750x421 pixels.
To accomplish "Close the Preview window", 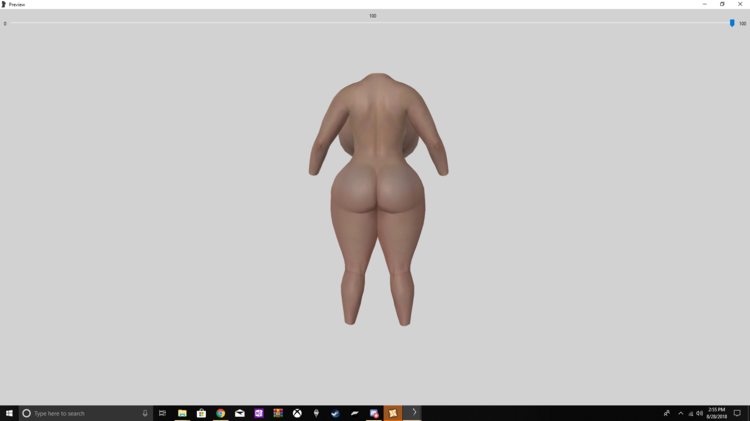I will pos(740,4).
